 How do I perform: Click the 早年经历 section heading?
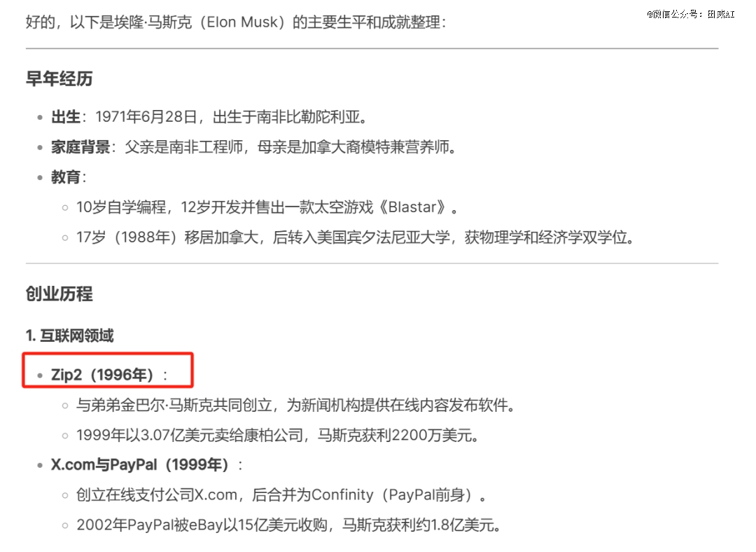coord(59,78)
